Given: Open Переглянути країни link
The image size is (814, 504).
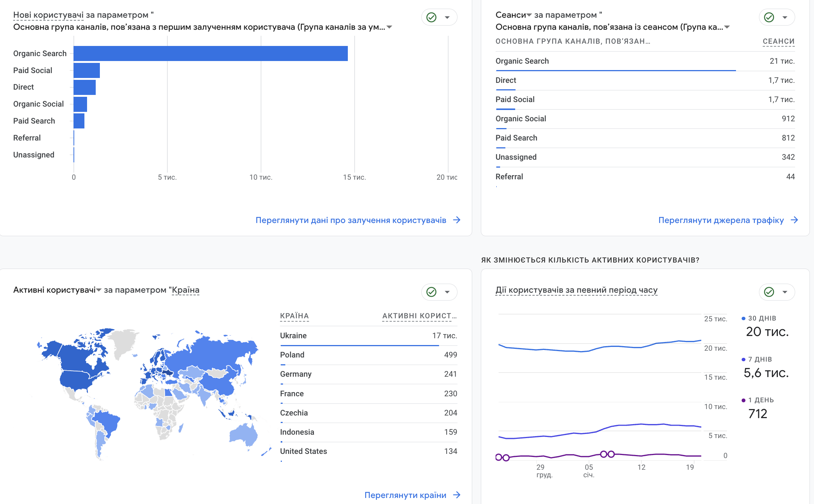Looking at the screenshot, I should tap(405, 495).
